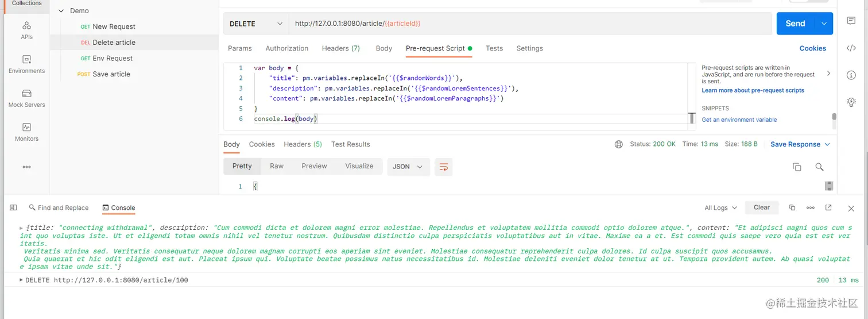The image size is (868, 319).
Task: Switch to the Headers (7) request tab
Action: 341,48
